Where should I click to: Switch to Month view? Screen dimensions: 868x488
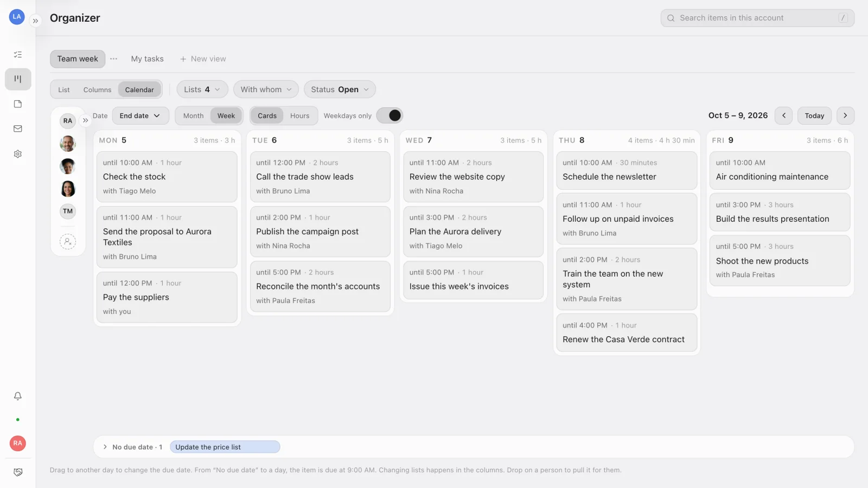pos(193,115)
